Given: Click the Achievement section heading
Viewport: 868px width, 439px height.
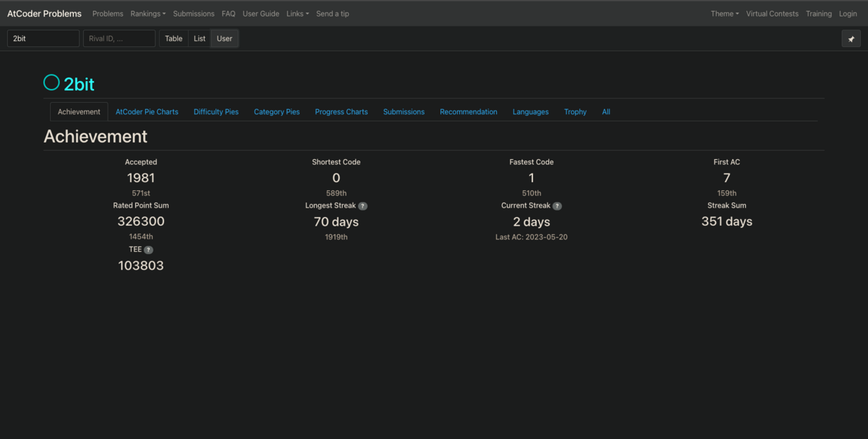Looking at the screenshot, I should [95, 136].
